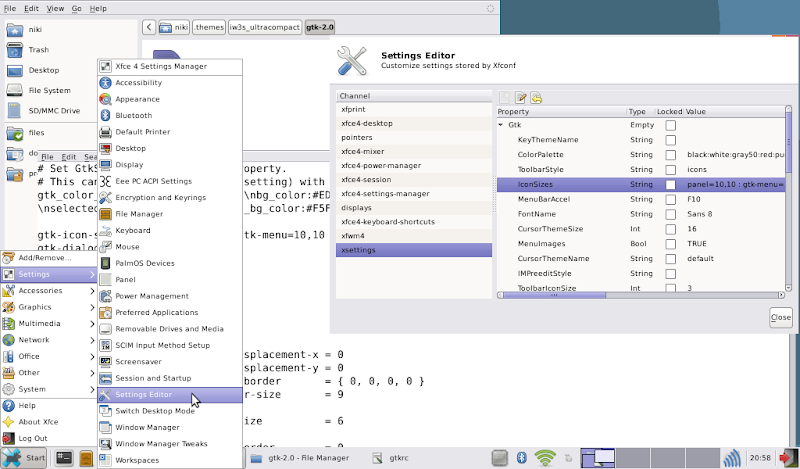The height and width of the screenshot is (469, 800).
Task: Click the edit property icon in Settings Editor toolbar
Action: pyautogui.click(x=520, y=97)
